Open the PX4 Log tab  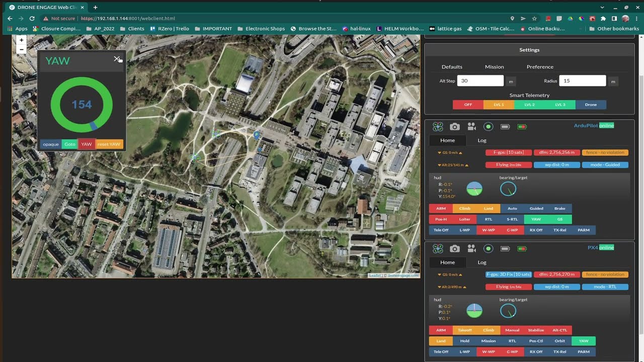pos(482,262)
